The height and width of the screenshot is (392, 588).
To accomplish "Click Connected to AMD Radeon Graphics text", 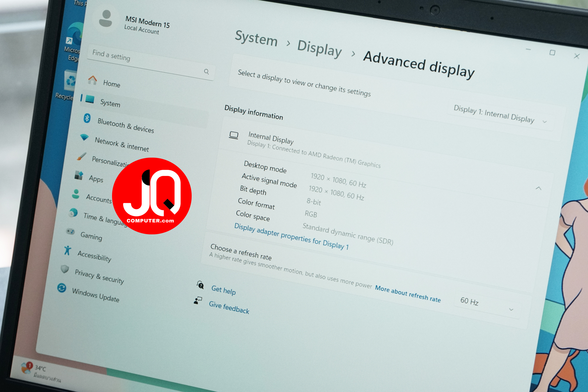I will click(326, 156).
